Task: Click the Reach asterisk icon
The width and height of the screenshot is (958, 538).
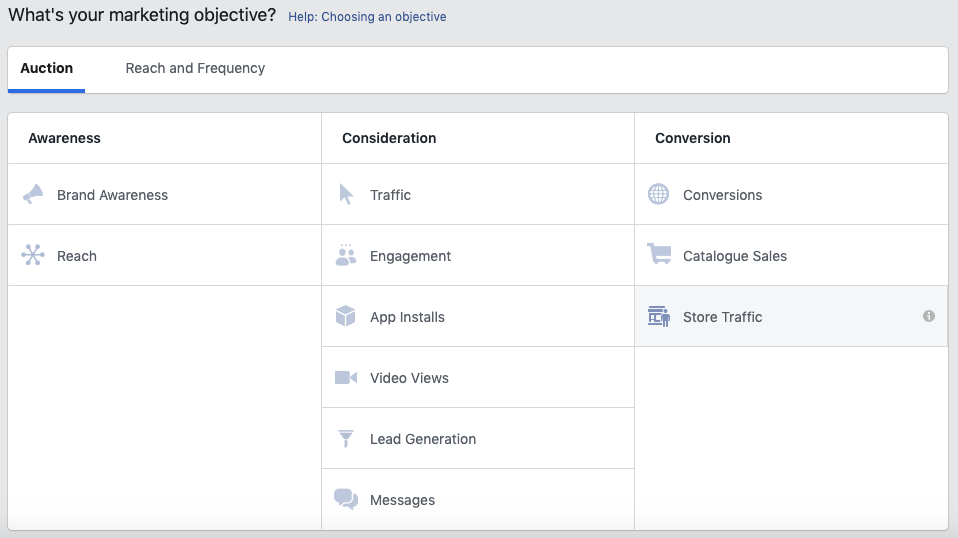Action: tap(33, 255)
